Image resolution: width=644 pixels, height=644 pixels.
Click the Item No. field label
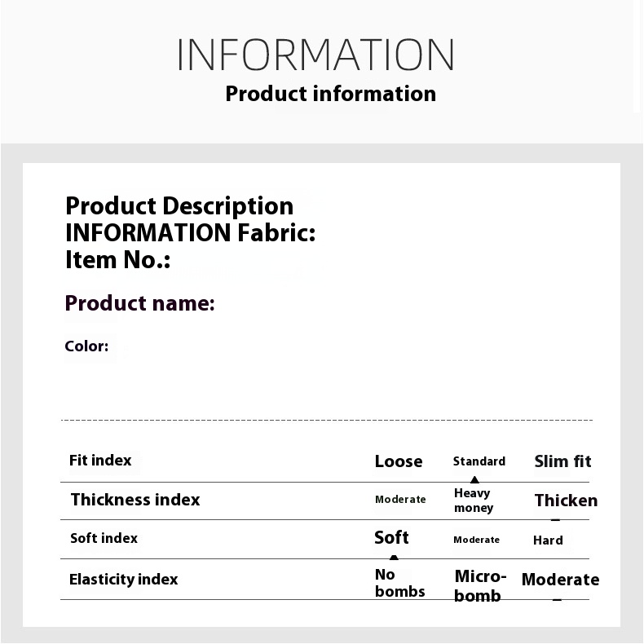click(117, 260)
